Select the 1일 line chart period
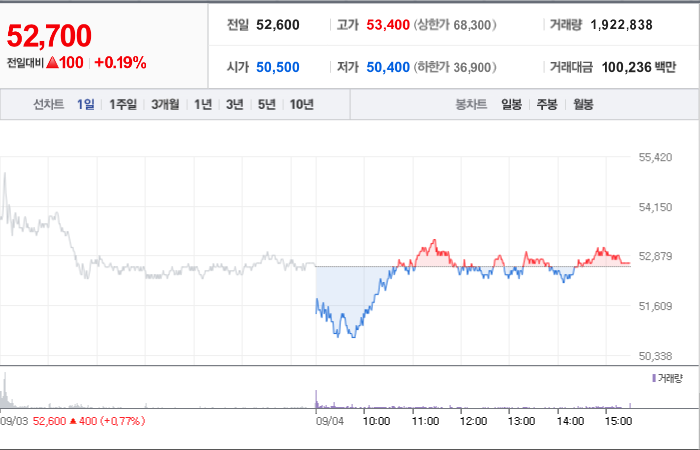This screenshot has height=450, width=700. click(x=85, y=105)
